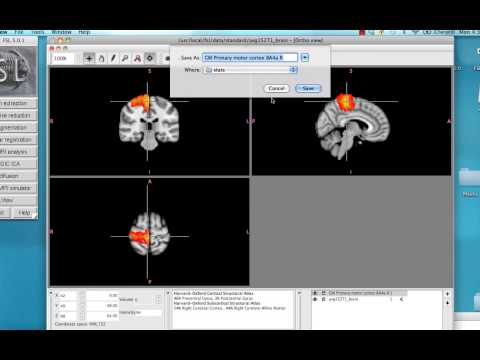The image size is (480, 360).
Task: Select the crosshair cursor tool
Action: (89, 58)
